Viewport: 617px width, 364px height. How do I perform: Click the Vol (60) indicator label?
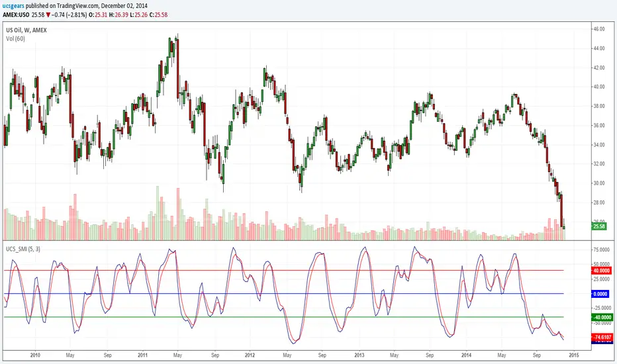pos(15,38)
